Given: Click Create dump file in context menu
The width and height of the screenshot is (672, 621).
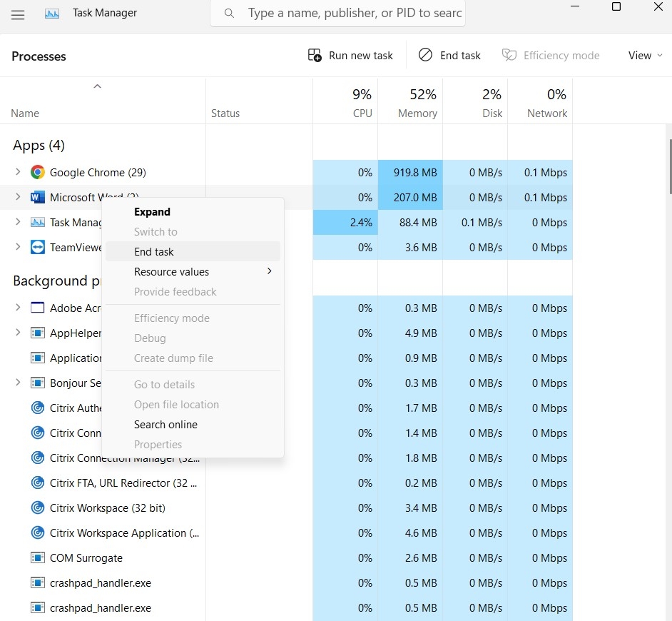Looking at the screenshot, I should pyautogui.click(x=193, y=358).
